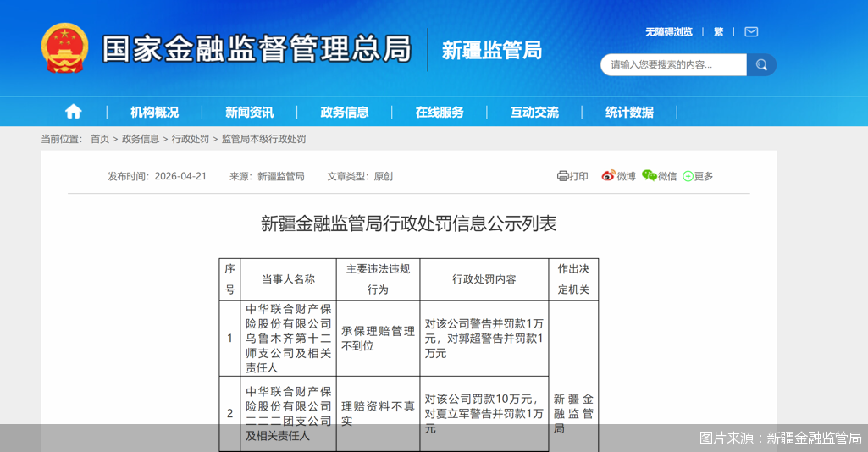
Task: Click 首页 in breadcrumb
Action: point(100,139)
